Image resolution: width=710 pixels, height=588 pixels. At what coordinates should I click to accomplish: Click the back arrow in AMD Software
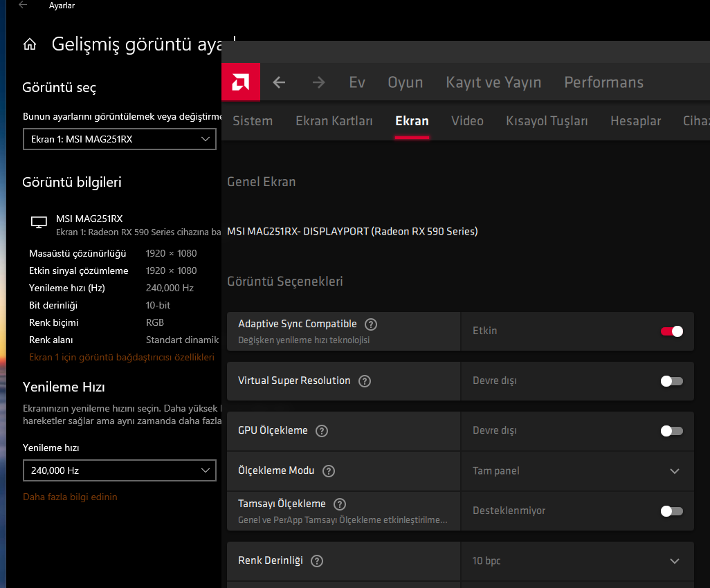(x=279, y=82)
